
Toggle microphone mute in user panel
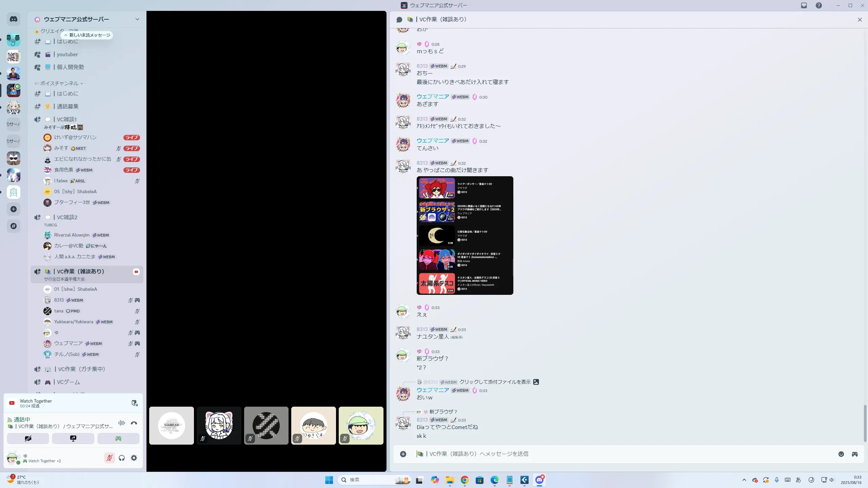coord(109,458)
